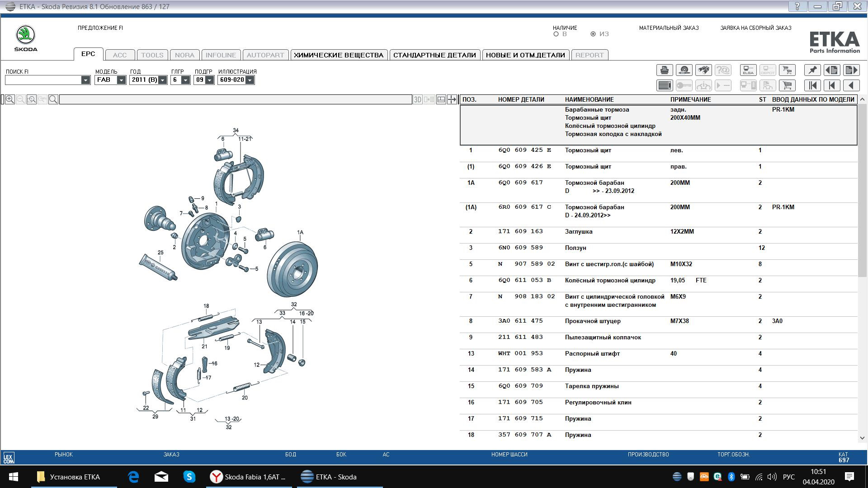Click the Материальный заказ link

669,28
